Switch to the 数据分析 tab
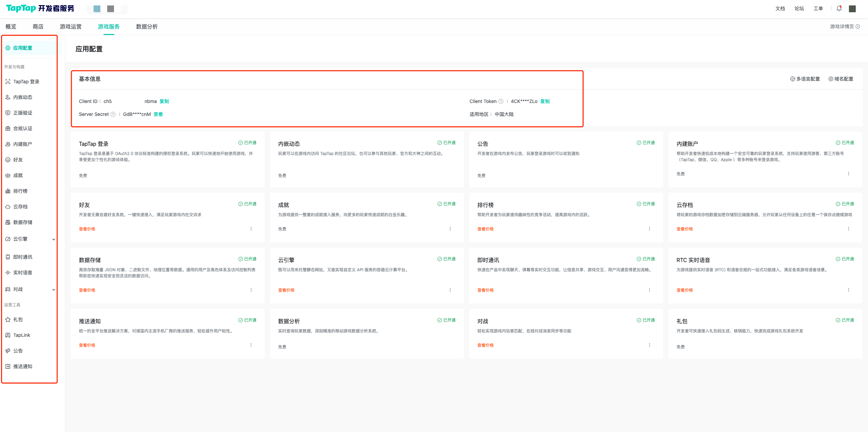This screenshot has height=432, width=868. point(147,27)
